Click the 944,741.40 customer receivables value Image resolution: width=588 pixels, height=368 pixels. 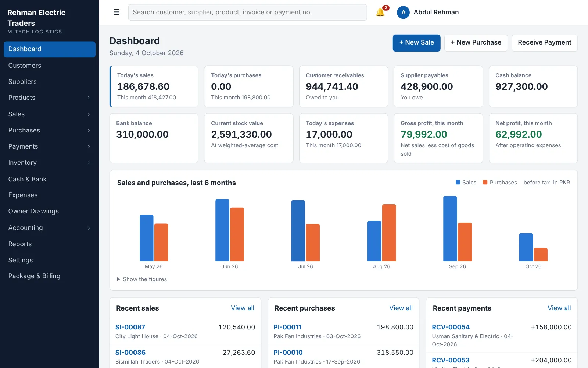click(x=332, y=86)
